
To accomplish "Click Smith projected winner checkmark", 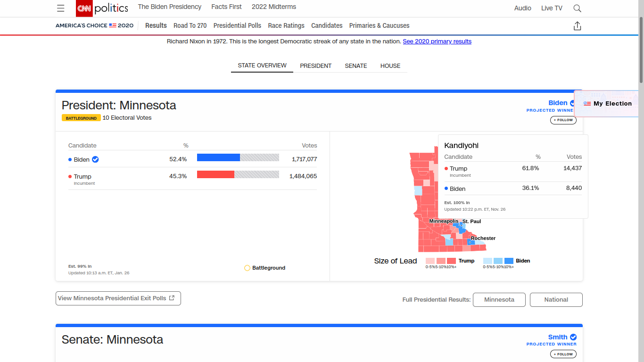I will (573, 337).
